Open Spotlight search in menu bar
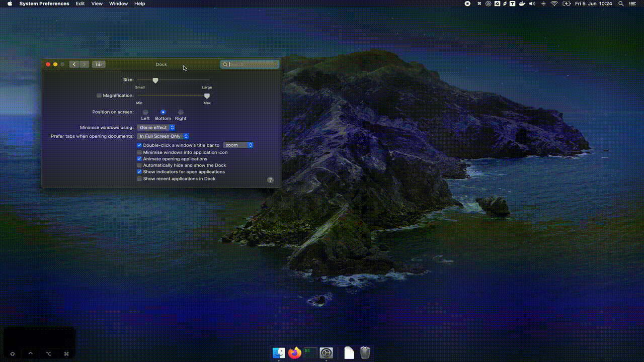This screenshot has width=644, height=362. point(621,4)
